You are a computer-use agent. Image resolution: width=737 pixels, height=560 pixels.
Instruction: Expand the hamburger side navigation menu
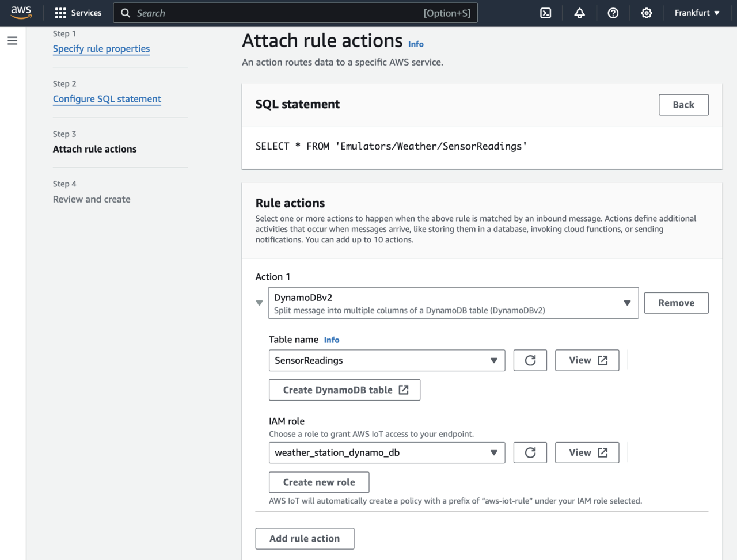[x=12, y=41]
